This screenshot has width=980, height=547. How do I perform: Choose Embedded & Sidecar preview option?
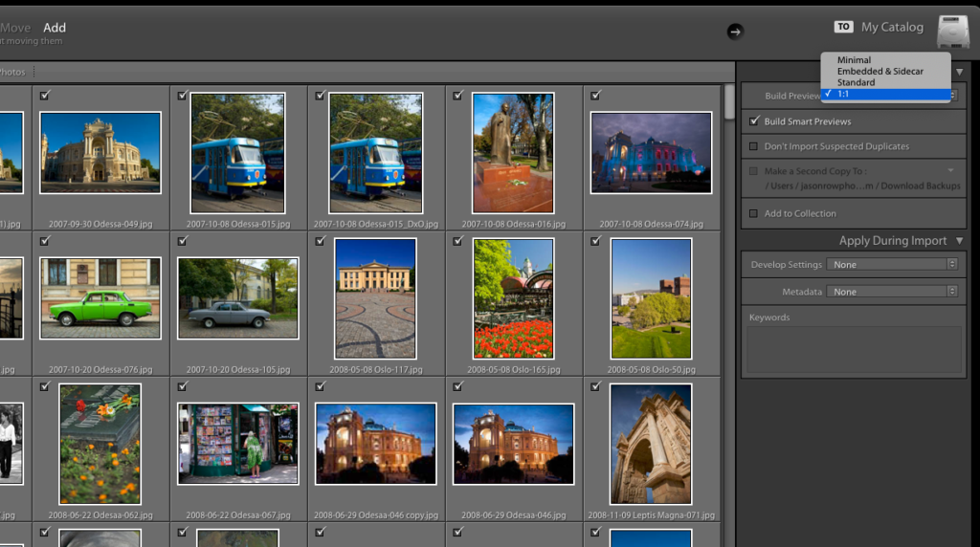(885, 71)
